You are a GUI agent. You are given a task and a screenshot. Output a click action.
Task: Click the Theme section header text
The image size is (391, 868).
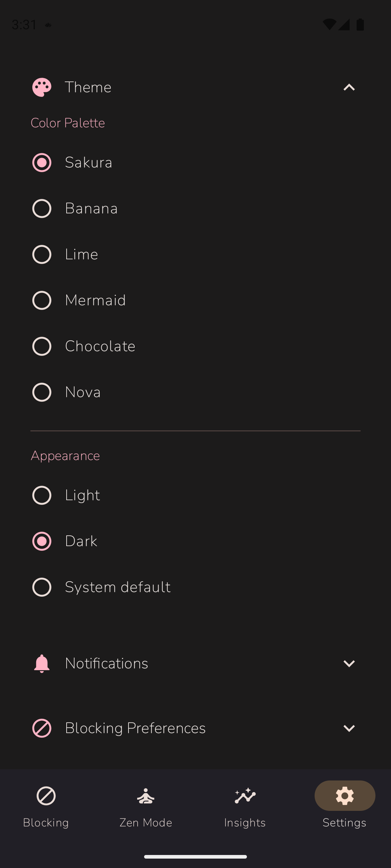[x=88, y=87]
